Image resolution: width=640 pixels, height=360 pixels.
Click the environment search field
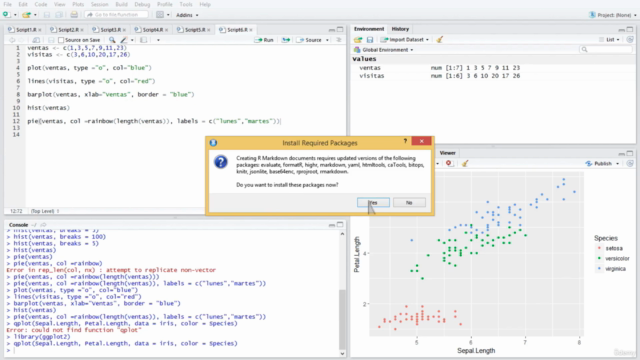[606, 49]
